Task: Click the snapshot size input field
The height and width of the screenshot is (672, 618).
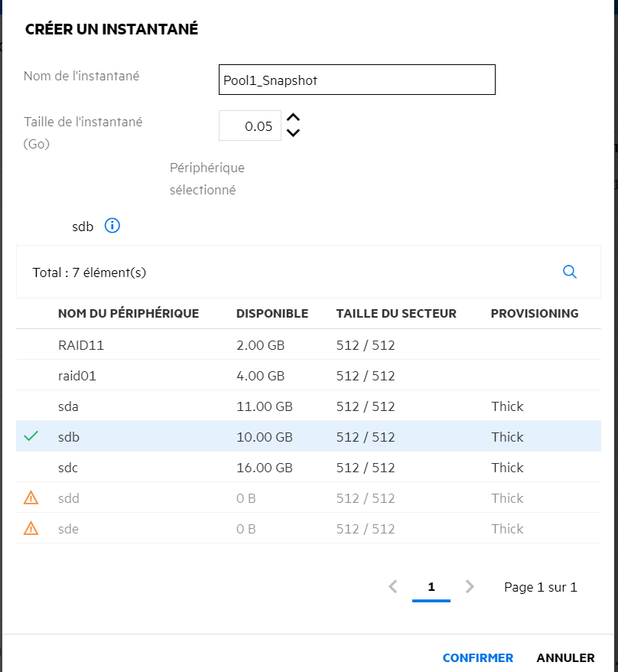Action: pos(249,126)
